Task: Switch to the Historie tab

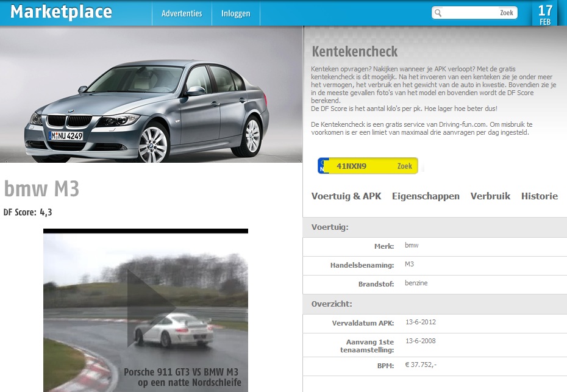Action: (x=540, y=196)
